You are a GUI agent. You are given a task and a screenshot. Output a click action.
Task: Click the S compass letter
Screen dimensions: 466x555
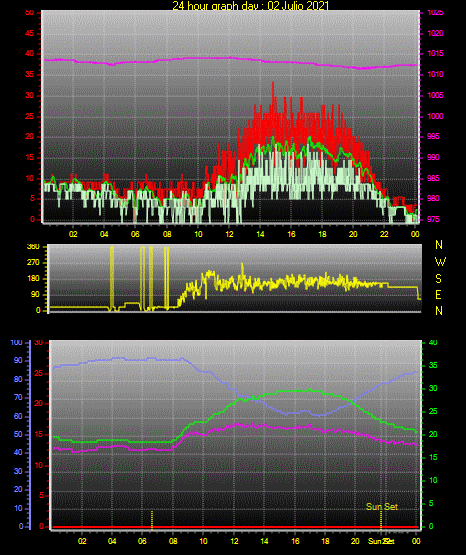(x=439, y=279)
